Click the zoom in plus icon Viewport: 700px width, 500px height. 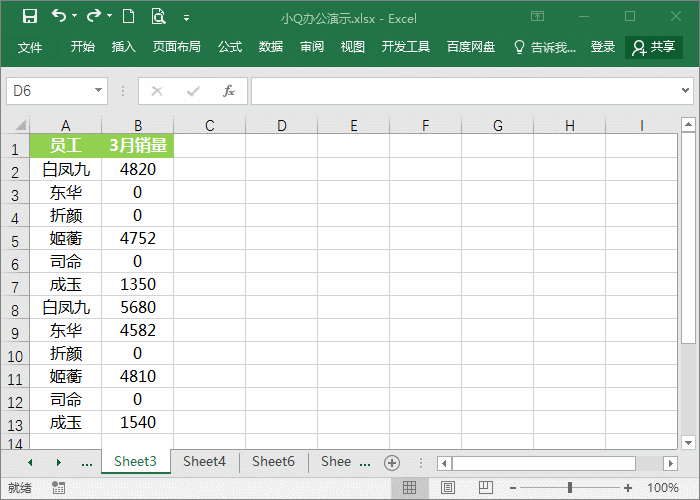(628, 488)
